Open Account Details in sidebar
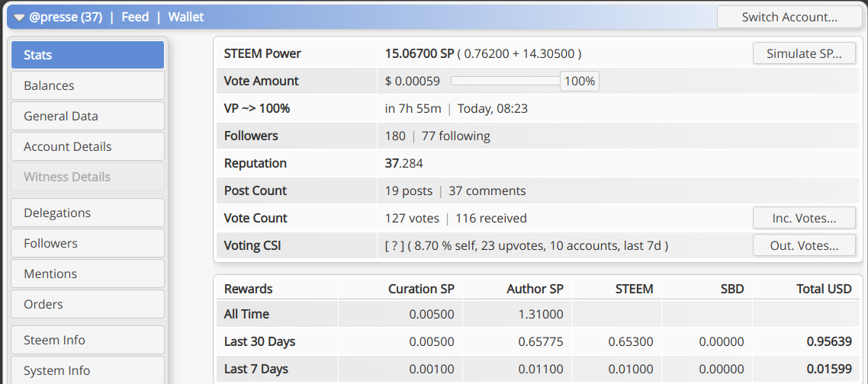Screen dimensions: 868x384 [88, 146]
